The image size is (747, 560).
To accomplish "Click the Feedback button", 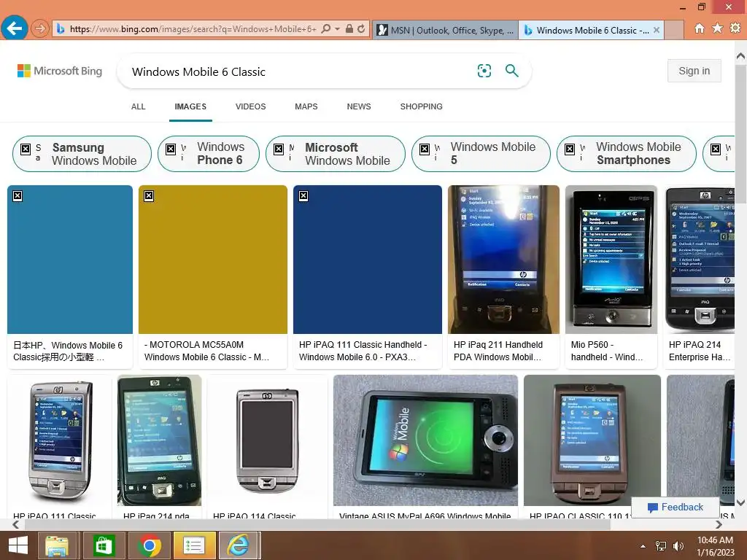I will pyautogui.click(x=675, y=507).
